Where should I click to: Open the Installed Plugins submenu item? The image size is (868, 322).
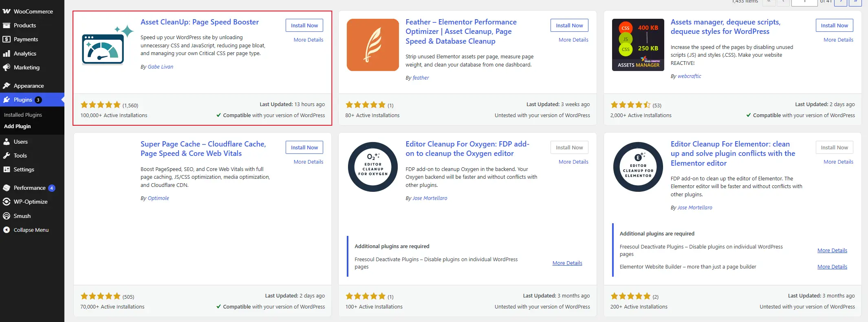tap(23, 115)
